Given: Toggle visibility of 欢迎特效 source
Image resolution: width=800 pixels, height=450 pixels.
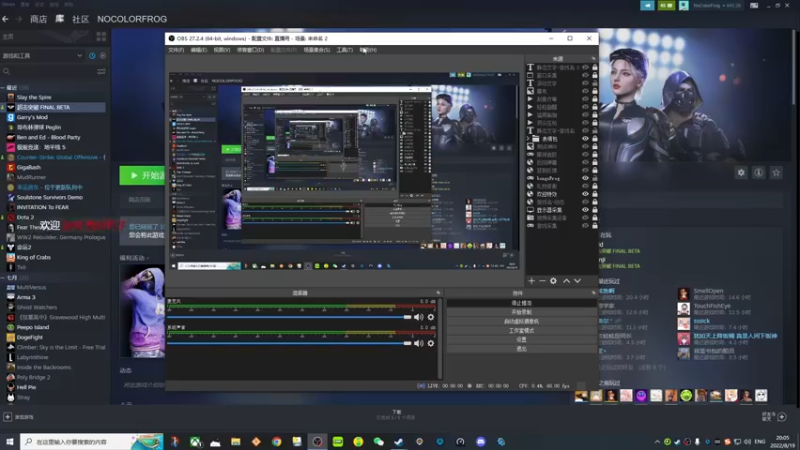Looking at the screenshot, I should tap(585, 194).
